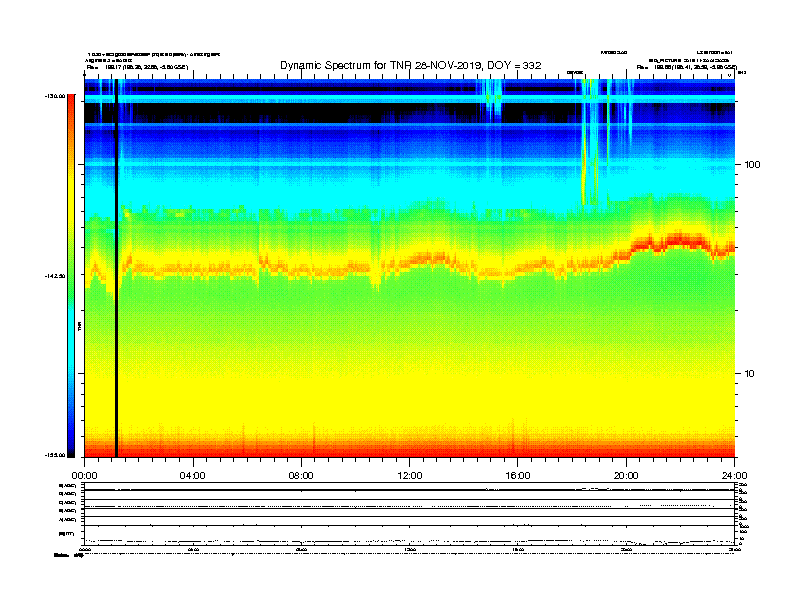
Task: Click the "00:00" time axis label
Action: (x=84, y=476)
